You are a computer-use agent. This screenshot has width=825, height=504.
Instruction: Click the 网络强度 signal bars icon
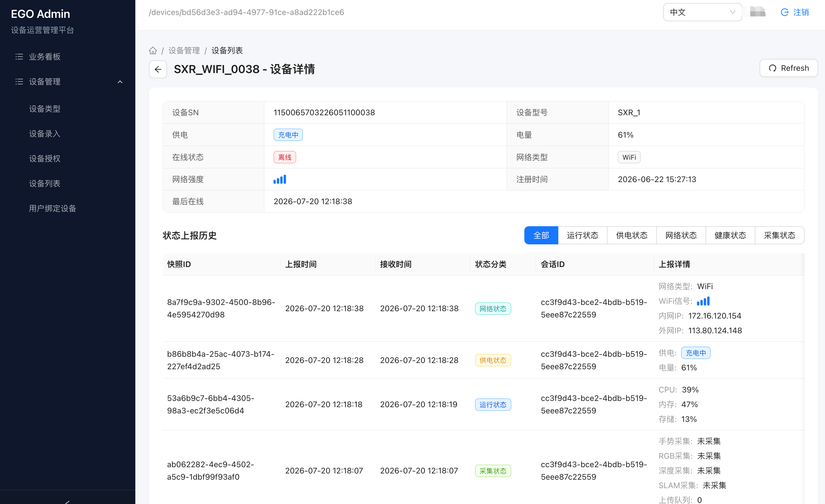[280, 179]
